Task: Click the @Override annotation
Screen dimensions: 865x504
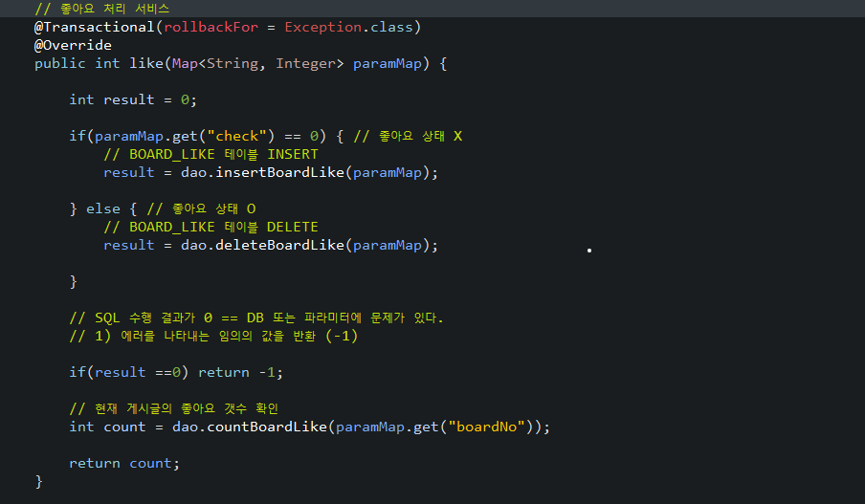Action: coord(73,45)
